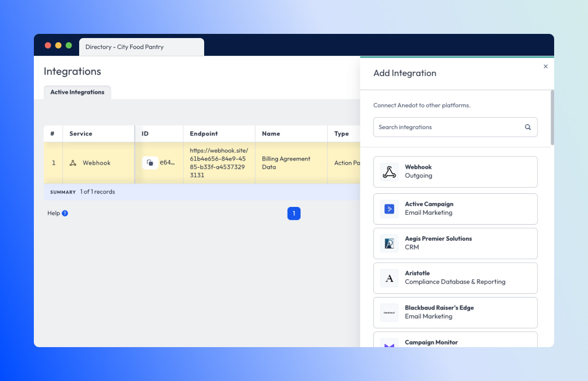Go to page 1 of integration records
This screenshot has width=588, height=381.
click(294, 213)
